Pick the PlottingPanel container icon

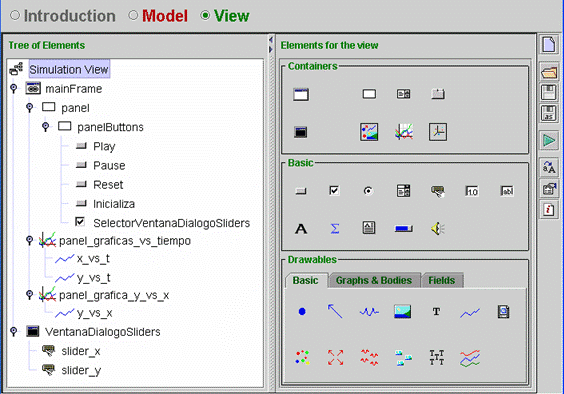click(404, 132)
